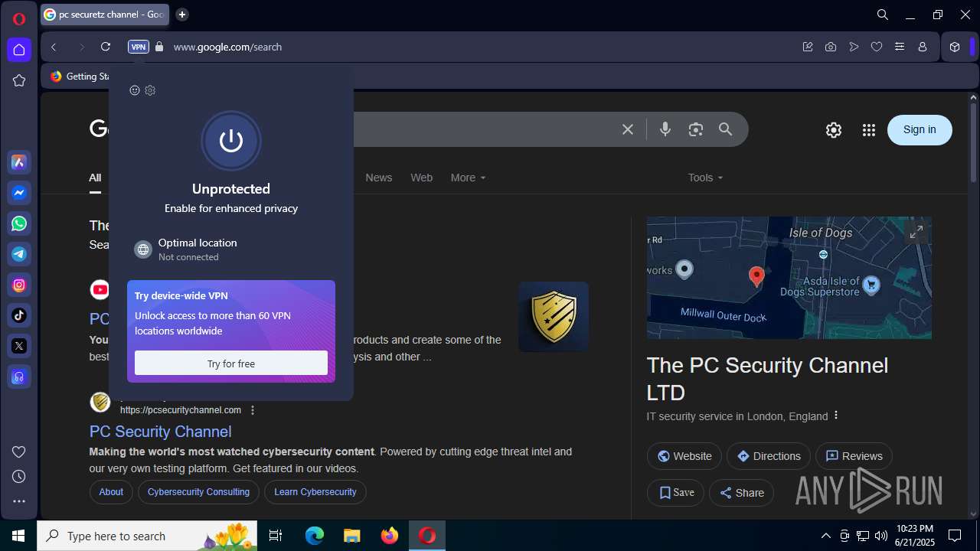The image size is (980, 551).
Task: Open PC Security Channel result link
Action: point(160,432)
